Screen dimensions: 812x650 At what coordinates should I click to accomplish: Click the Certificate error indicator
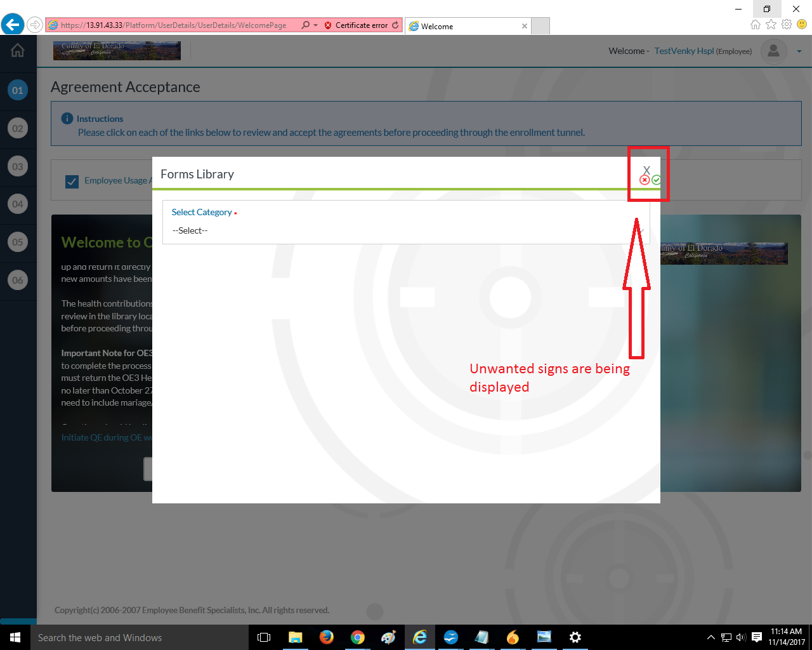(x=357, y=25)
